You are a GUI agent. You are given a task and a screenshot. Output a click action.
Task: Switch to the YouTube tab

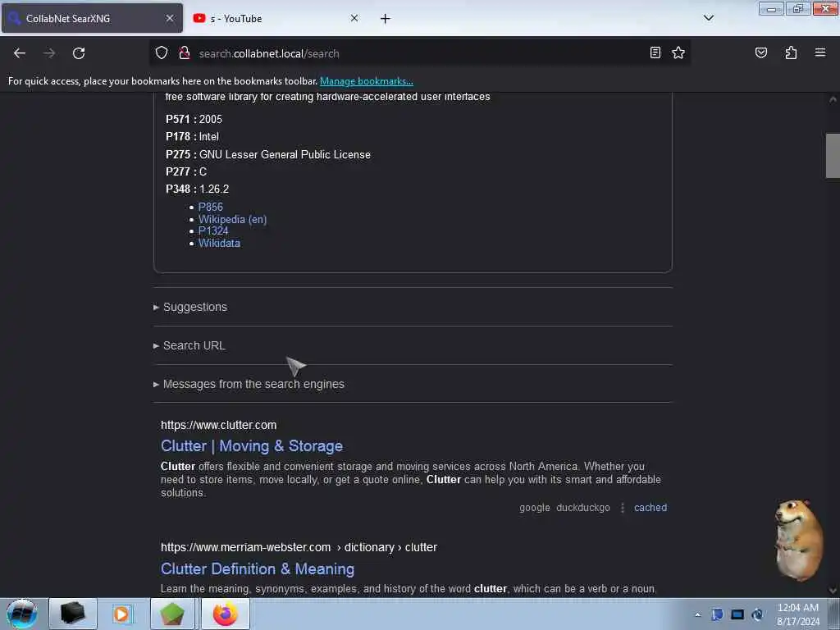coord(276,18)
